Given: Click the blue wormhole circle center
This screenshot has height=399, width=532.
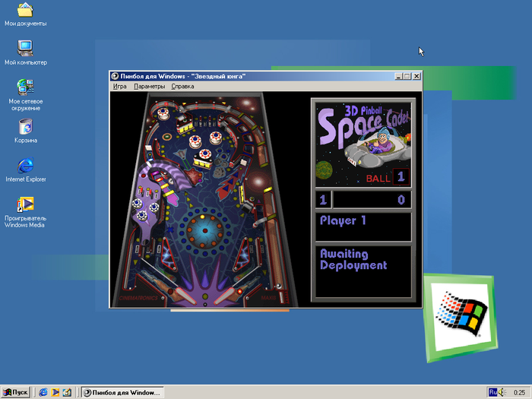Looking at the screenshot, I should (205, 231).
